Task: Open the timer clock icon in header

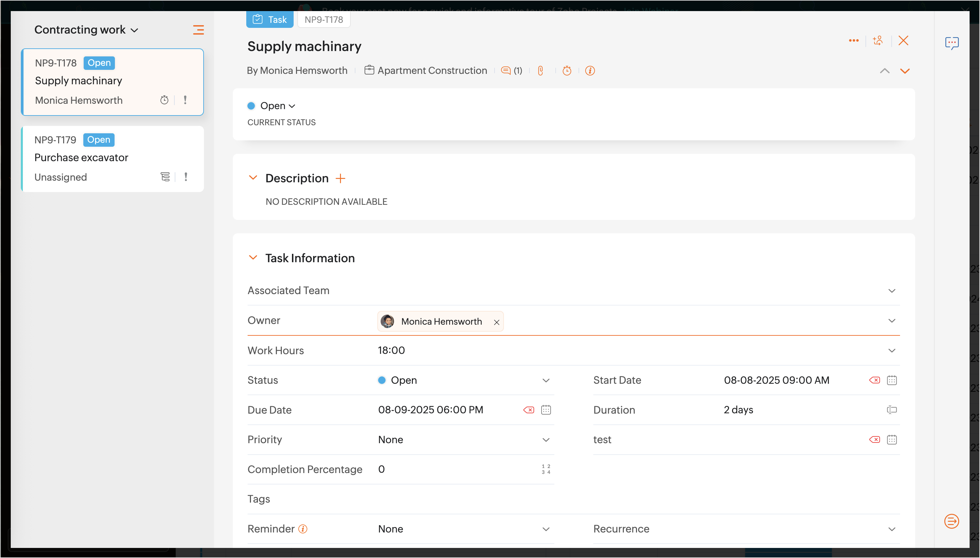Action: (567, 71)
